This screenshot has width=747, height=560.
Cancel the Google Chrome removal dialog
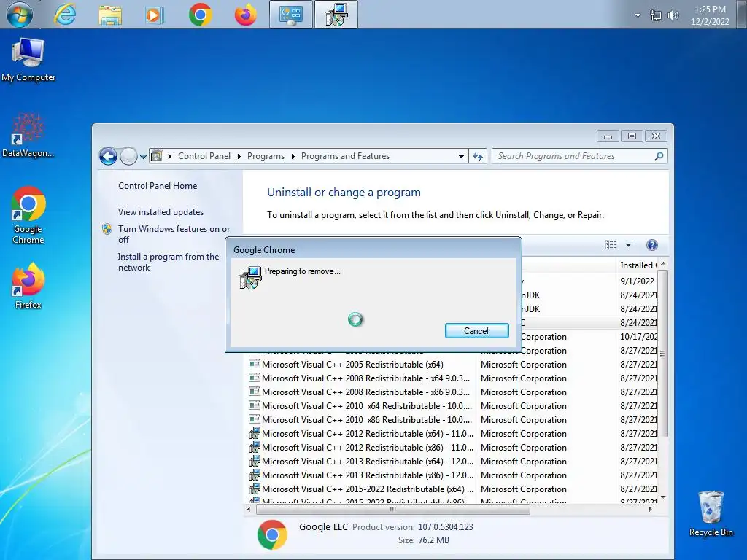477,331
